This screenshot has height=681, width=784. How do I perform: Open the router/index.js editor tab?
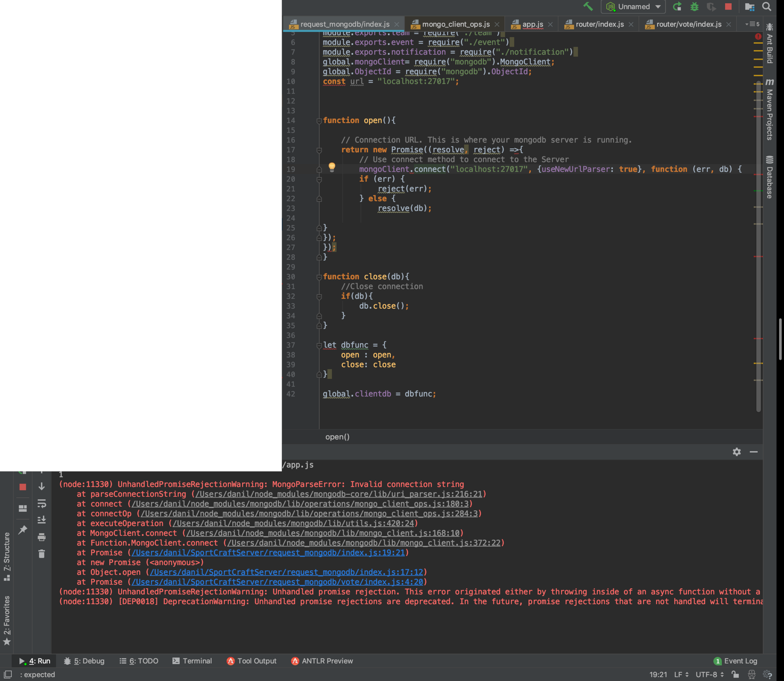[x=599, y=24]
